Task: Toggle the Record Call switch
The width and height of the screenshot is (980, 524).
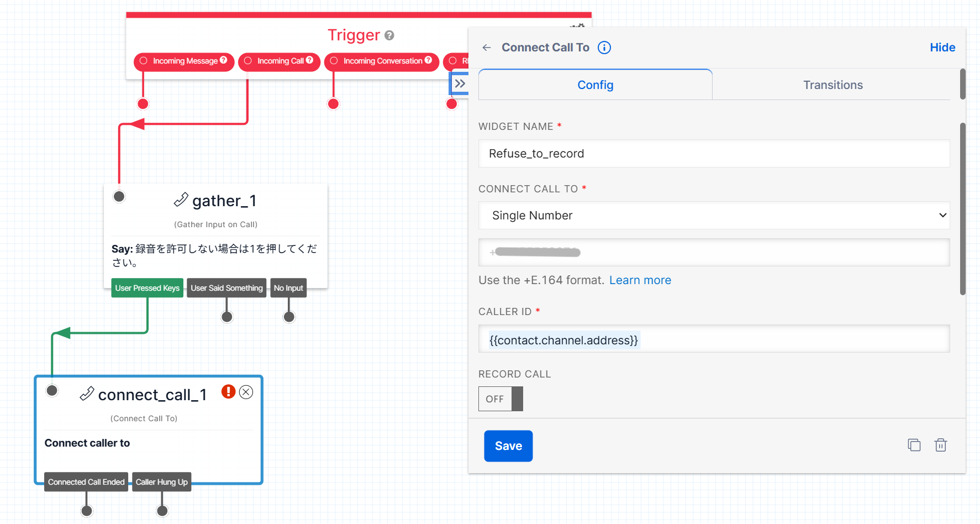Action: coord(500,399)
